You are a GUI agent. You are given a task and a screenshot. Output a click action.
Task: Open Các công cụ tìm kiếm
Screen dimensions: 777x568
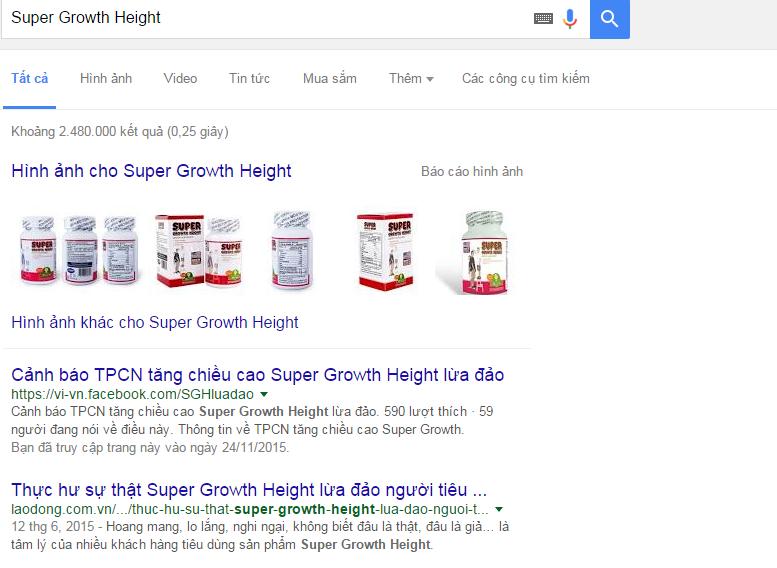pyautogui.click(x=526, y=78)
